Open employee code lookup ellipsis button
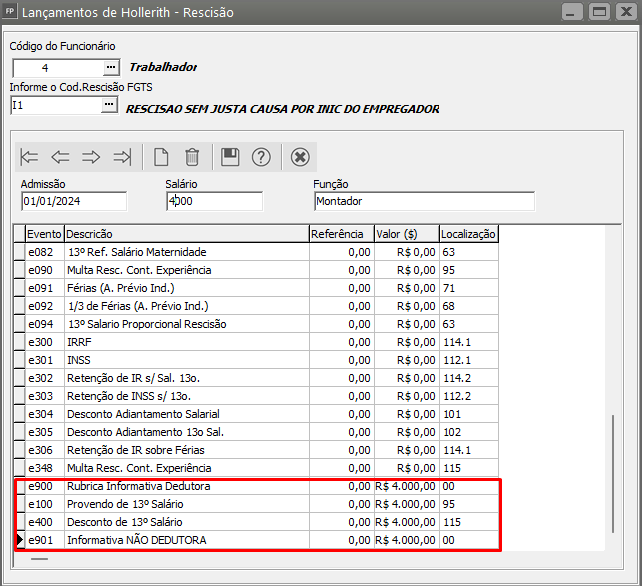 tap(110, 67)
